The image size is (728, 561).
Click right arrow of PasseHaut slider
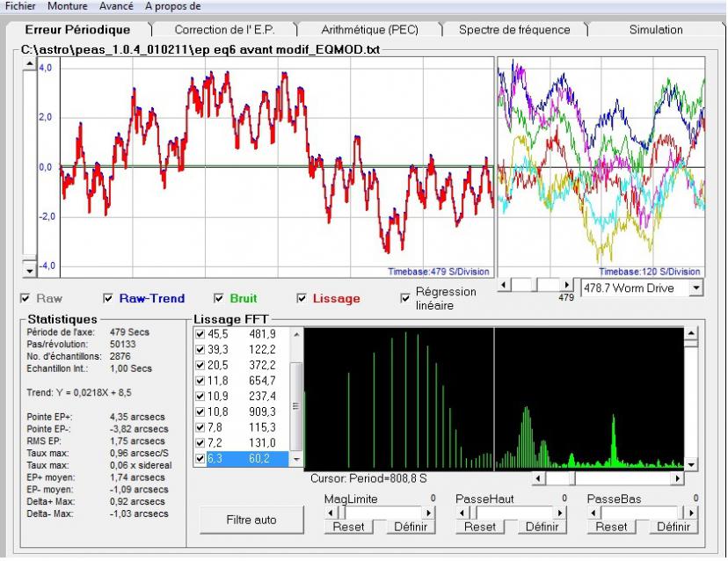560,513
